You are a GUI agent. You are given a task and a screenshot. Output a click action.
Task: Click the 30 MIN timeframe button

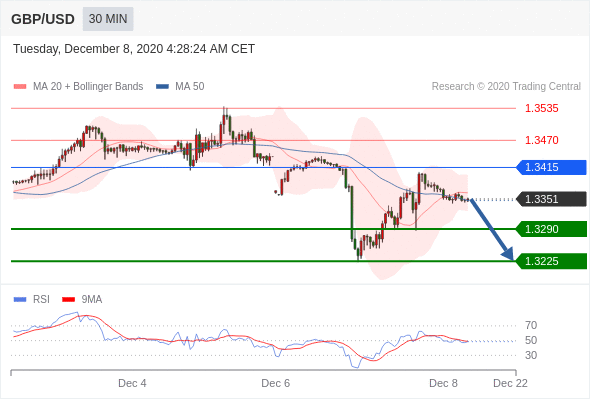pos(108,19)
